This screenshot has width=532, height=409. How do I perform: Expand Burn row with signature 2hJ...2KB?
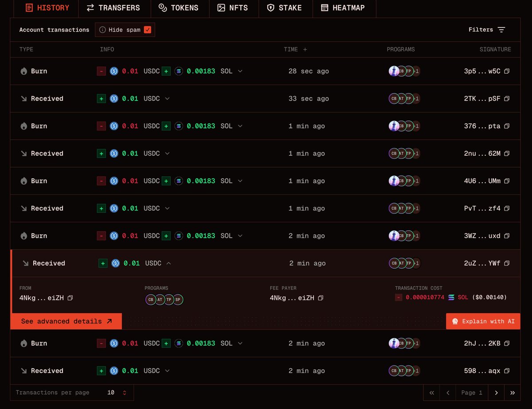tap(240, 343)
